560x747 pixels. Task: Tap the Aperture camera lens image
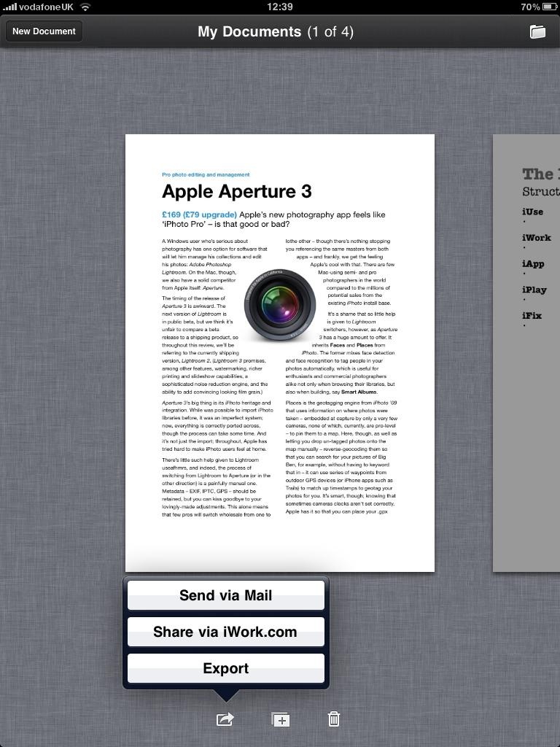[280, 306]
